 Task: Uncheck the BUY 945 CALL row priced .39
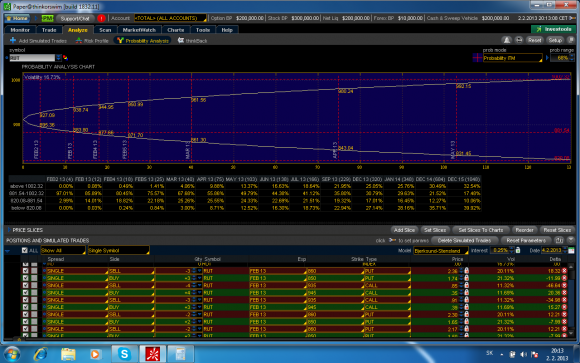26,307
